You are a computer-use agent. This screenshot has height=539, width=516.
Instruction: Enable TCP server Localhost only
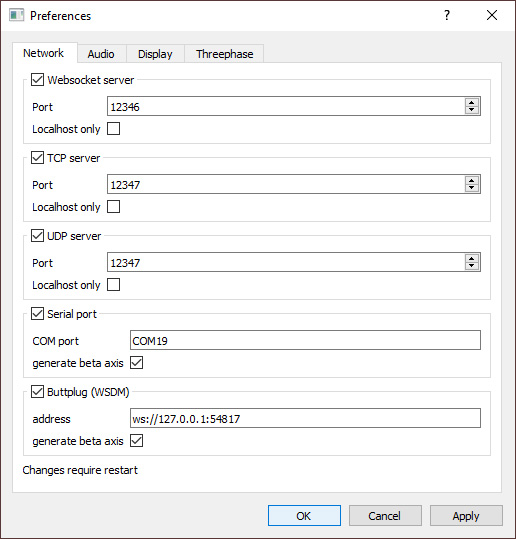click(113, 207)
